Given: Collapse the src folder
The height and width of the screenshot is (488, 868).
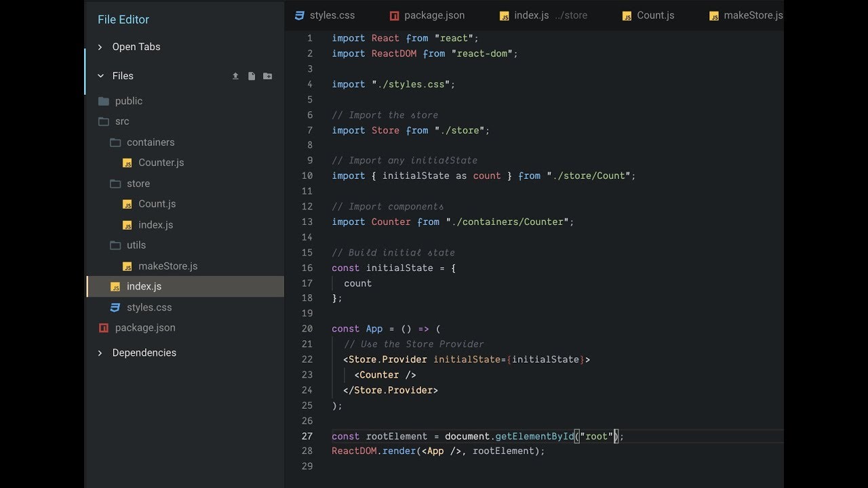Looking at the screenshot, I should (x=104, y=121).
